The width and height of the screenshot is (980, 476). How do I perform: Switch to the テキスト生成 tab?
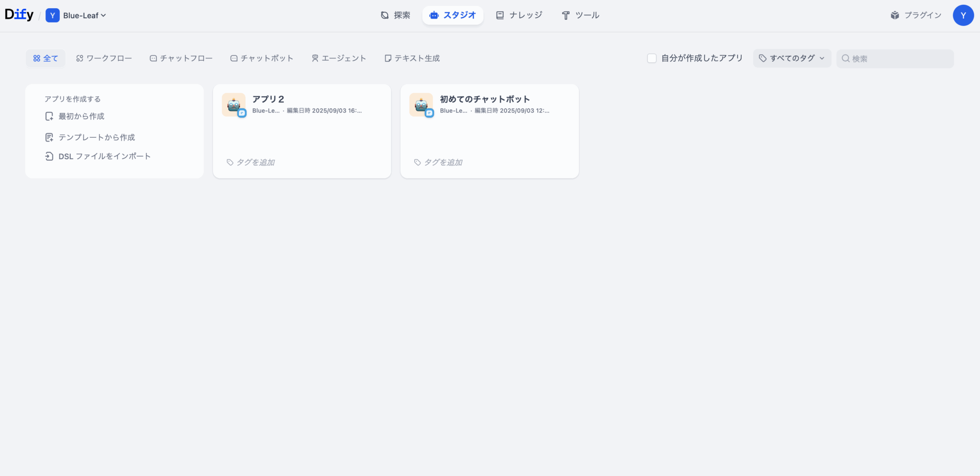412,58
